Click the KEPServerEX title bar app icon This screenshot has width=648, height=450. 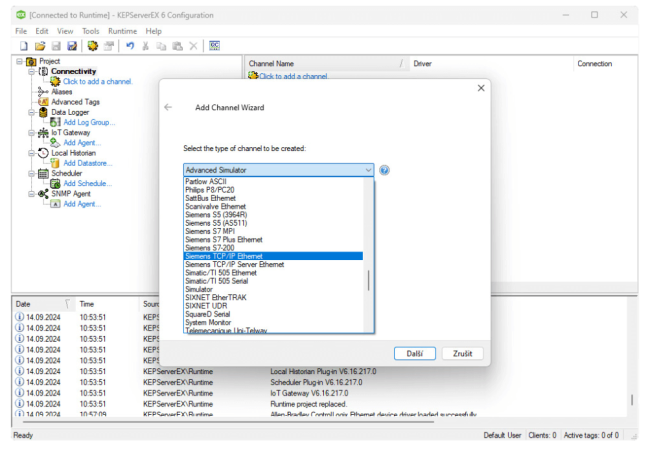(x=21, y=15)
